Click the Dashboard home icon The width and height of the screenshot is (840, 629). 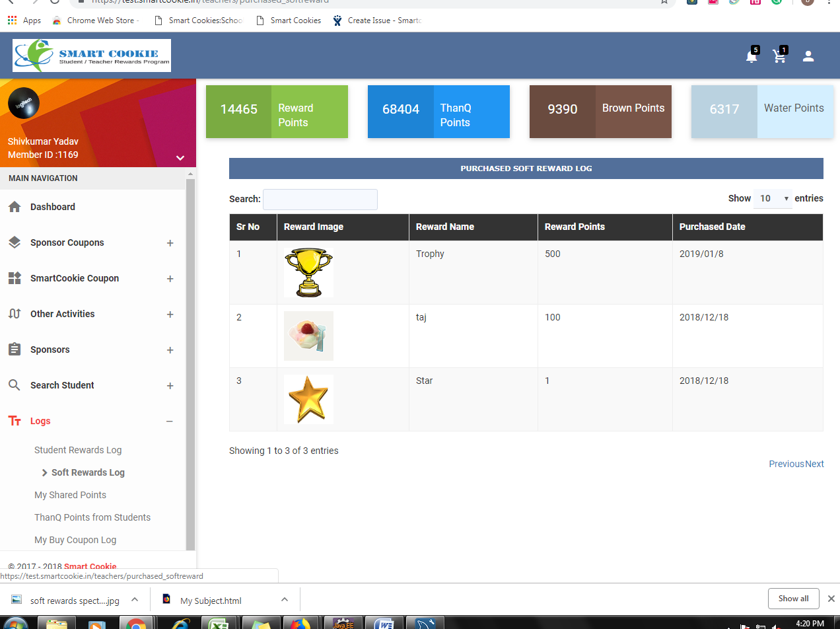[x=15, y=207]
